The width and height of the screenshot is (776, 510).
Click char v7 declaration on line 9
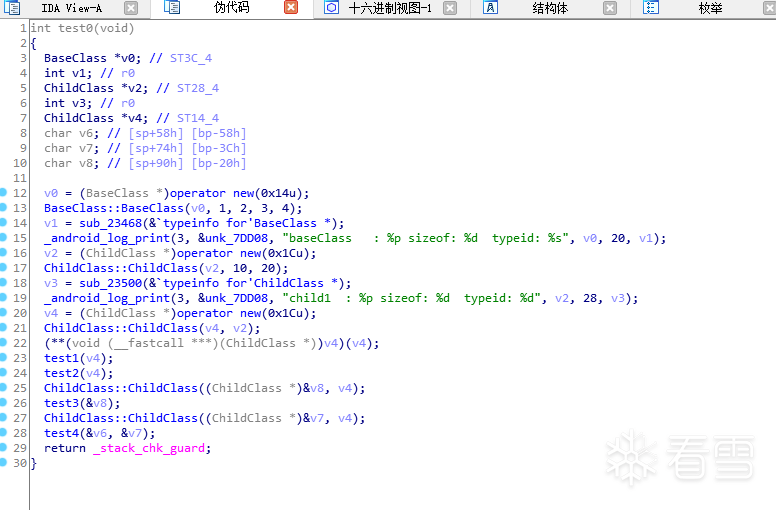tap(71, 148)
